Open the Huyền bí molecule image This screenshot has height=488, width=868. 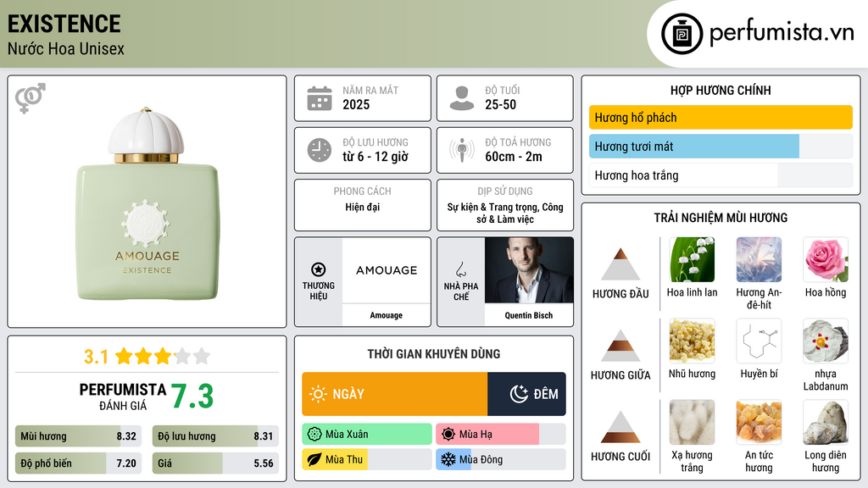(x=759, y=341)
